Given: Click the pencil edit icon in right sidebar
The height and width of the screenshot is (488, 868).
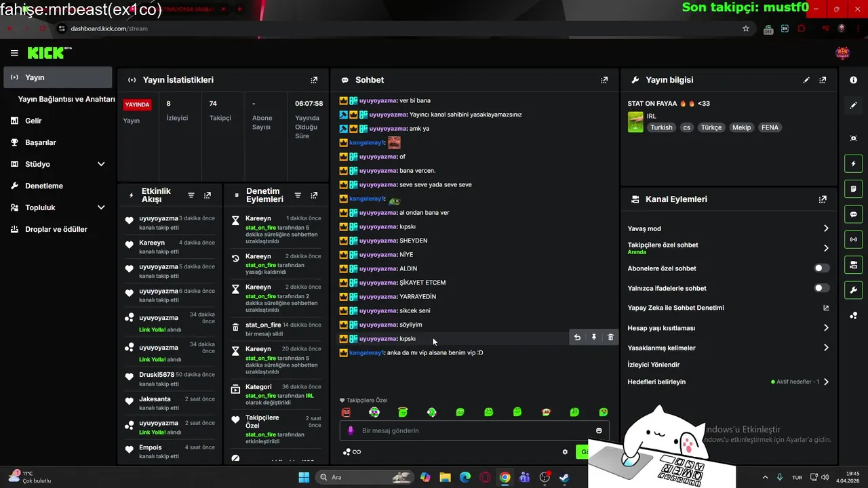Looking at the screenshot, I should pyautogui.click(x=854, y=106).
